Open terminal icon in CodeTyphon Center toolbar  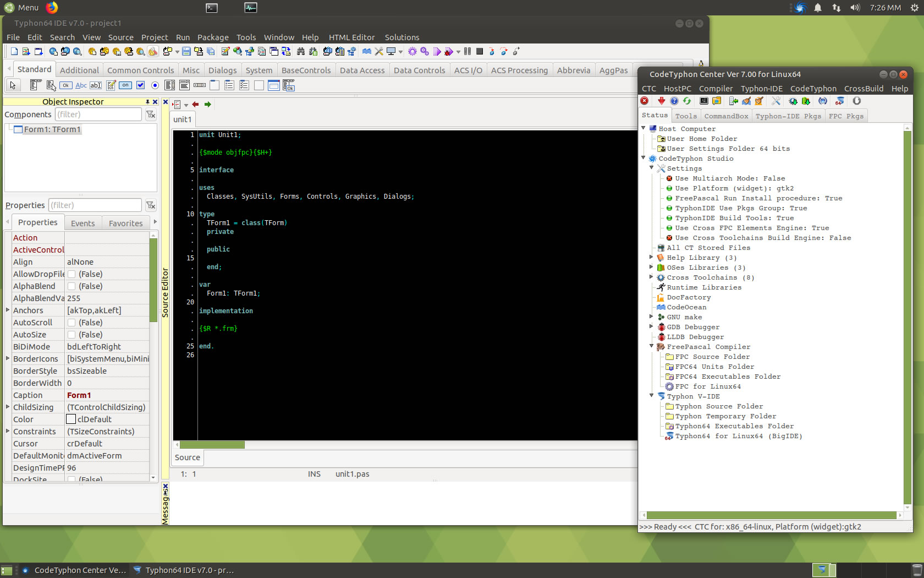703,101
